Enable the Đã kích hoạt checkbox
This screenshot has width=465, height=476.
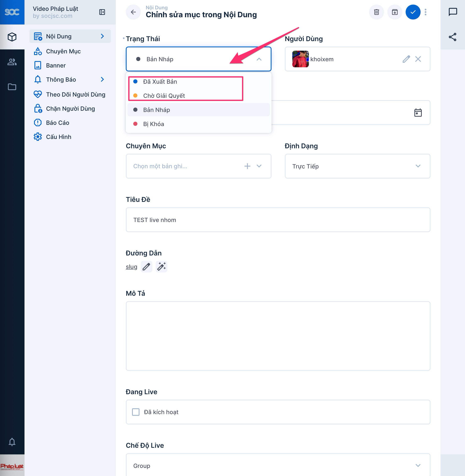coord(136,412)
